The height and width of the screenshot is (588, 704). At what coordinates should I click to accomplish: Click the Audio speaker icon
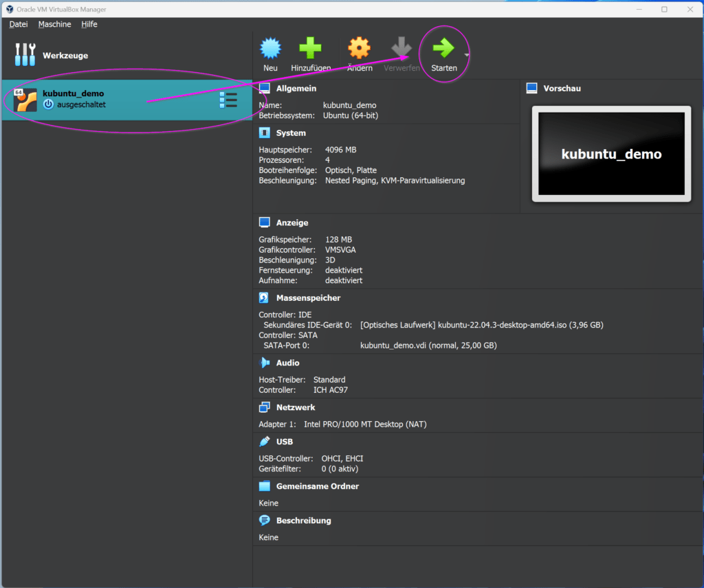[x=265, y=363]
